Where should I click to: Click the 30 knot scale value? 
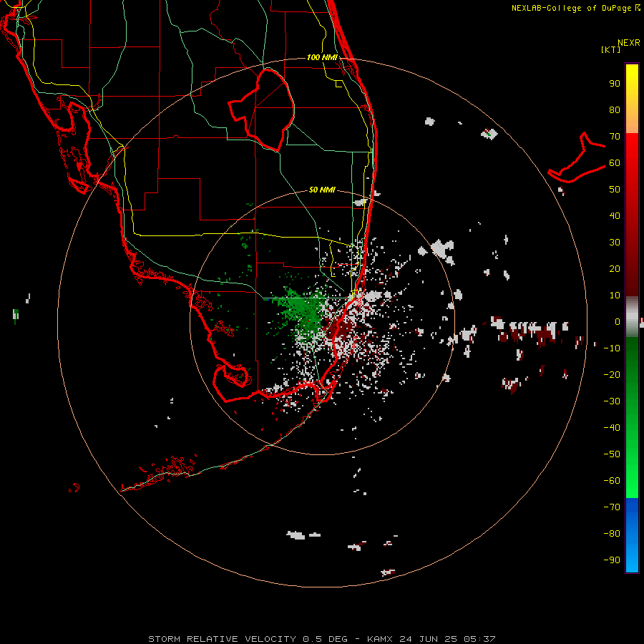(615, 243)
